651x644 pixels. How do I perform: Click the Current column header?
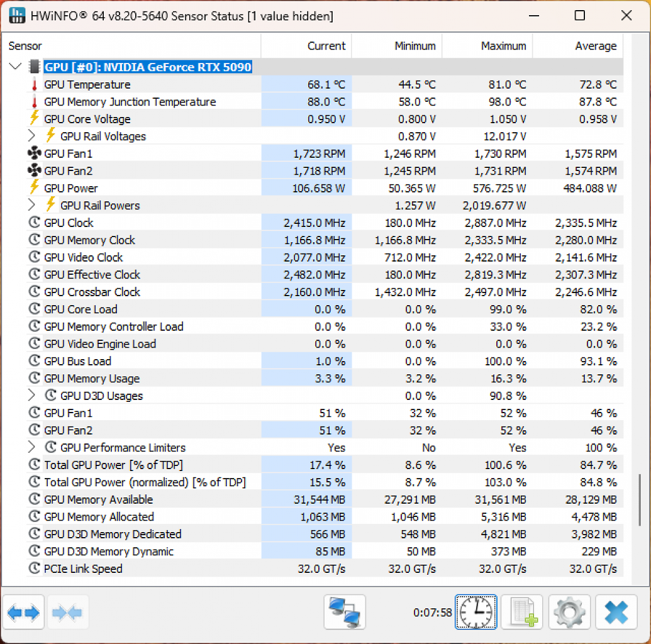[x=306, y=46]
